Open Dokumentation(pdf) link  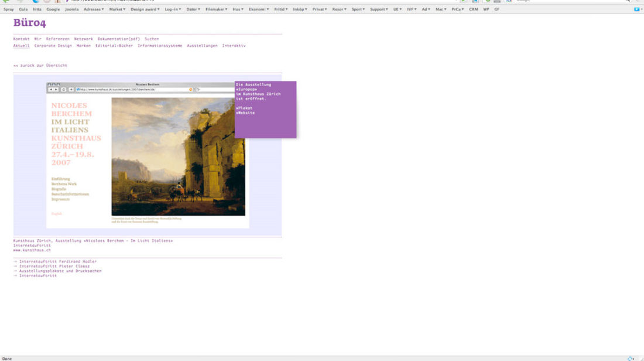(x=119, y=39)
